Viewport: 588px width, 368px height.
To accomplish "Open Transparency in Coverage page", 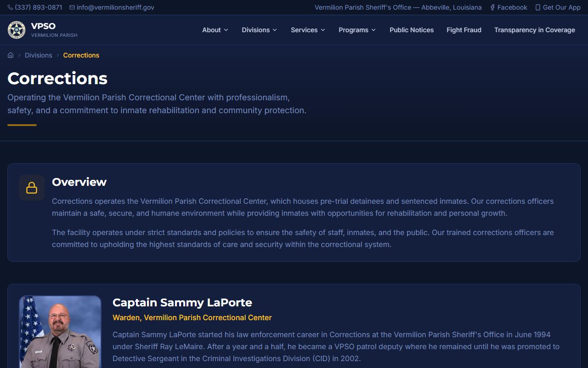I will click(535, 30).
